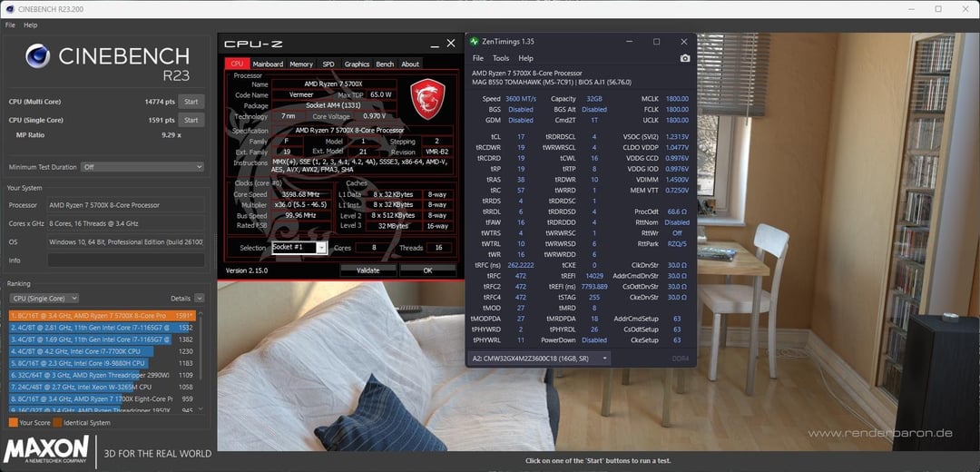Image resolution: width=980 pixels, height=472 pixels.
Task: Select ranking entry i7-1165G7 @ 1.69 GHz
Action: [103, 339]
